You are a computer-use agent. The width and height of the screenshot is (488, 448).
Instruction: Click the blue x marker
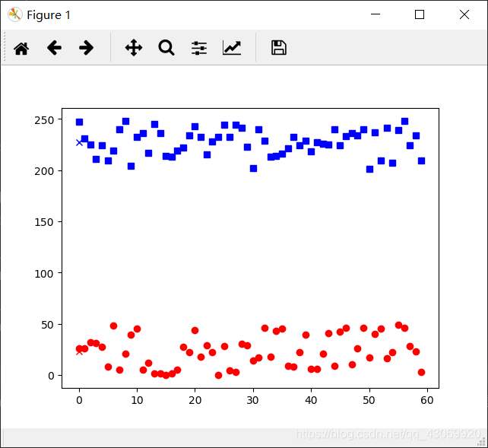coord(79,142)
